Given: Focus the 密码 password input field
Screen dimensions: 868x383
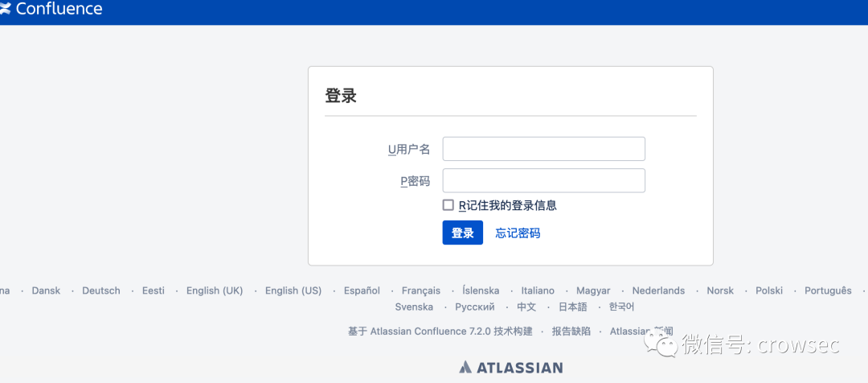Looking at the screenshot, I should [x=543, y=181].
